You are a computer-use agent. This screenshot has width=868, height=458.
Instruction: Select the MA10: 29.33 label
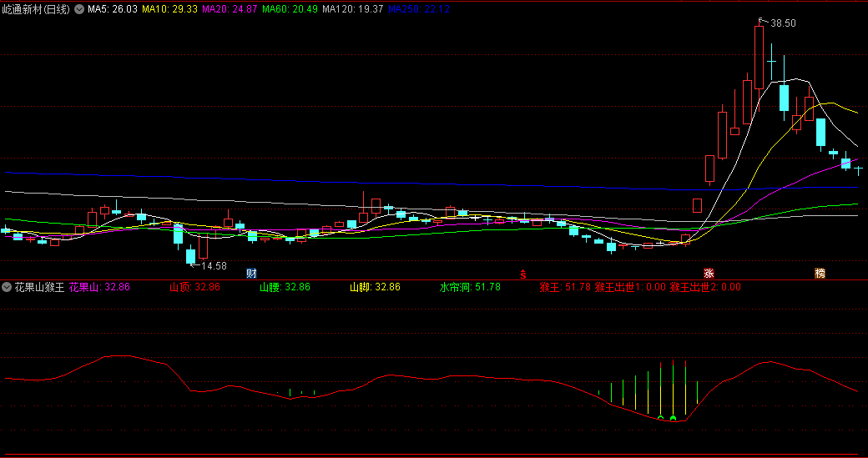169,9
